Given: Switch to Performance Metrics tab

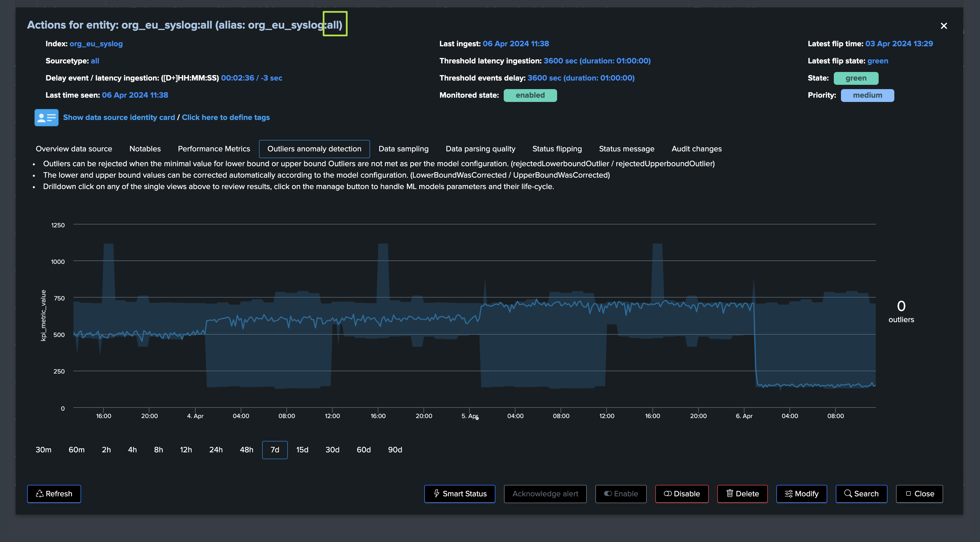Looking at the screenshot, I should coord(214,149).
